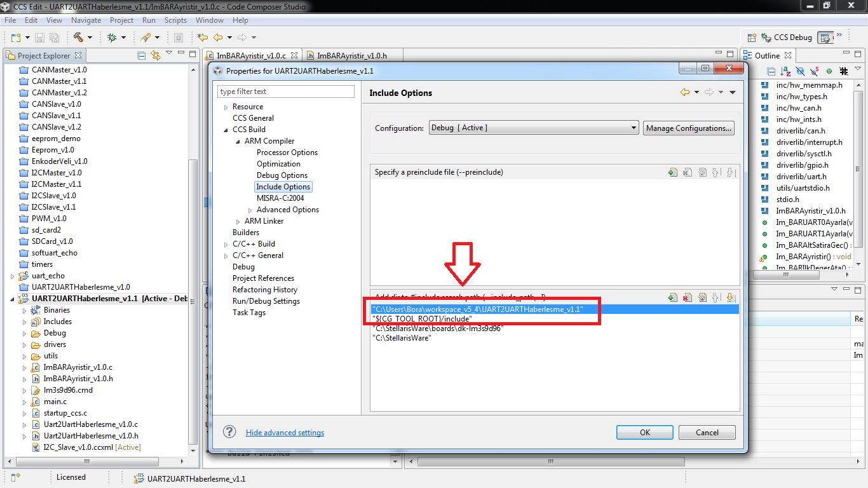Viewport: 868px width, 488px height.
Task: Expand Advanced Options node
Action: [250, 210]
